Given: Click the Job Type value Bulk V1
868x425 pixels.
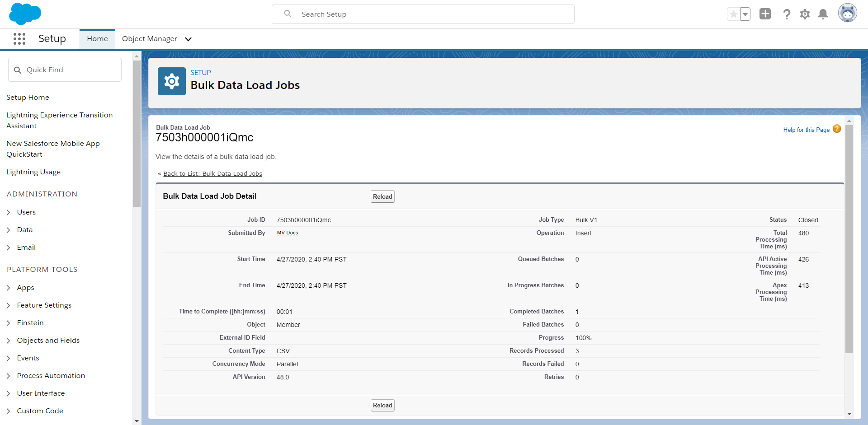Looking at the screenshot, I should coord(586,220).
